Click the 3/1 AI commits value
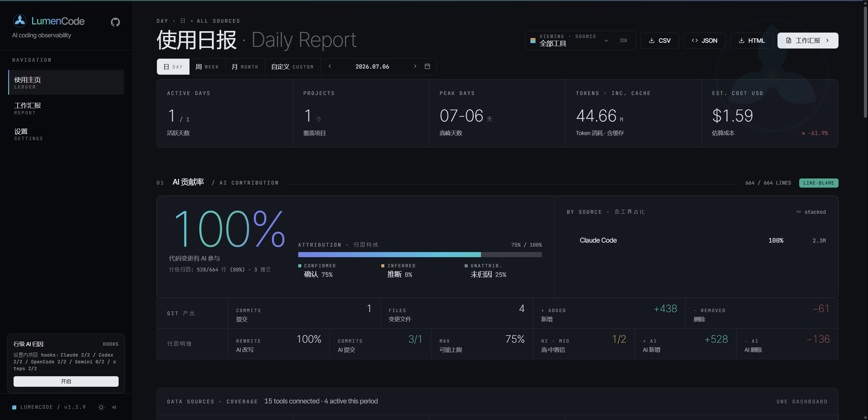868x420 pixels. (x=415, y=339)
